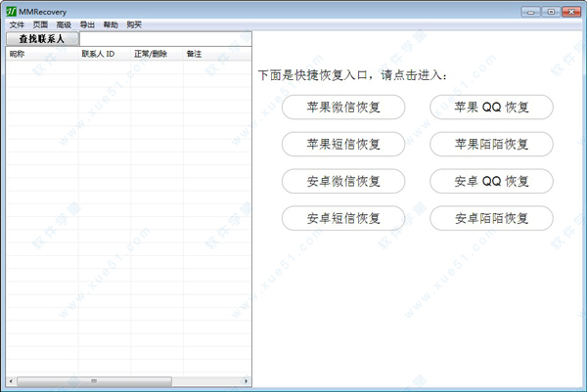Close the MMRecovery window

[x=571, y=12]
